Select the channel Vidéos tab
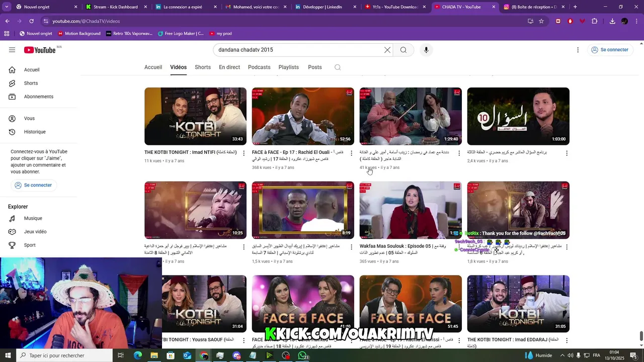This screenshot has height=362, width=644. pyautogui.click(x=178, y=67)
